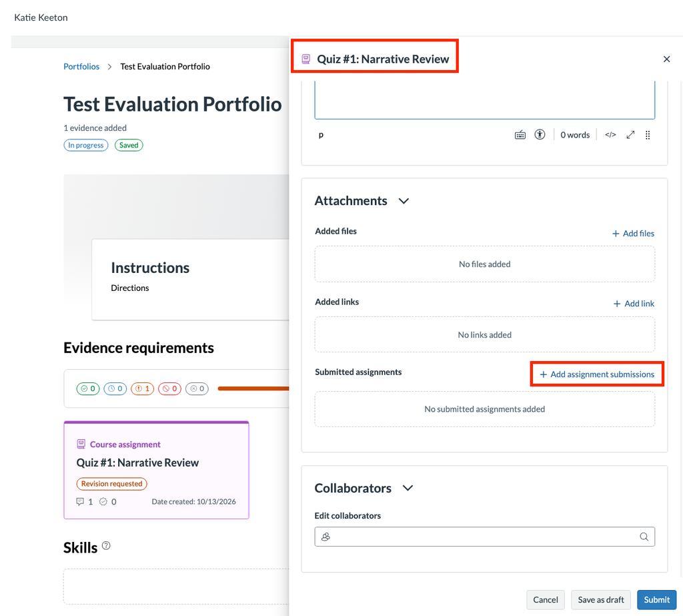Image resolution: width=683 pixels, height=616 pixels.
Task: Click the 1 evidence added text
Action: coord(95,127)
